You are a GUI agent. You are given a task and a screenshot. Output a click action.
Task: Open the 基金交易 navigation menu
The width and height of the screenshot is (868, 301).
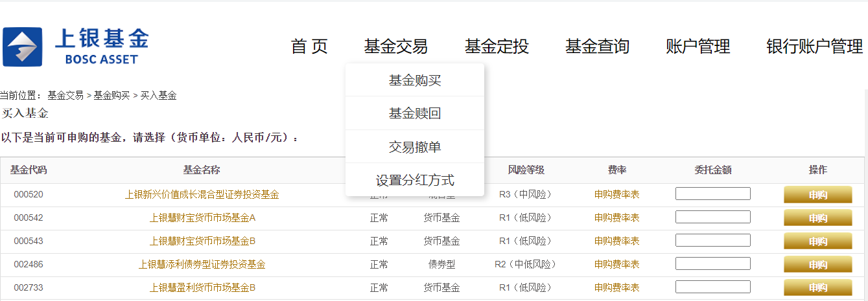tap(395, 47)
